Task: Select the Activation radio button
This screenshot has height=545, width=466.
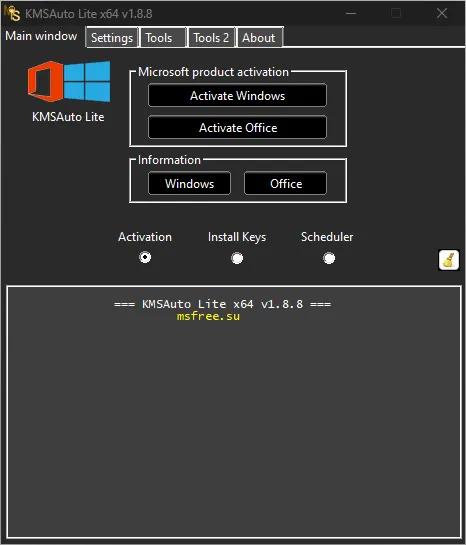Action: [x=145, y=258]
